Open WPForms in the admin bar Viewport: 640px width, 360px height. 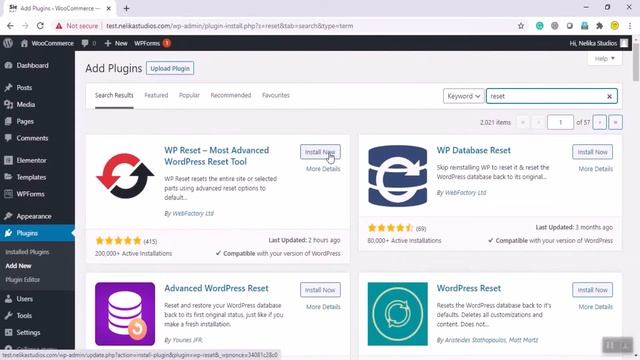(152, 43)
